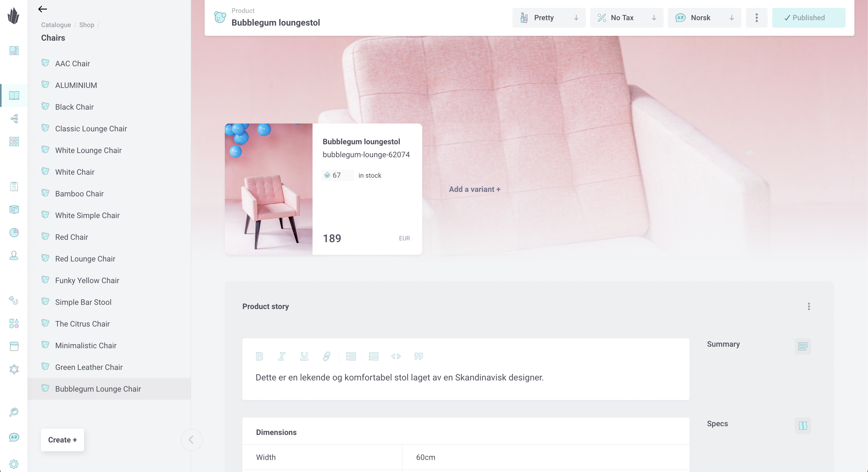Open the product header three-dot menu
This screenshot has height=472, width=868.
click(x=756, y=18)
